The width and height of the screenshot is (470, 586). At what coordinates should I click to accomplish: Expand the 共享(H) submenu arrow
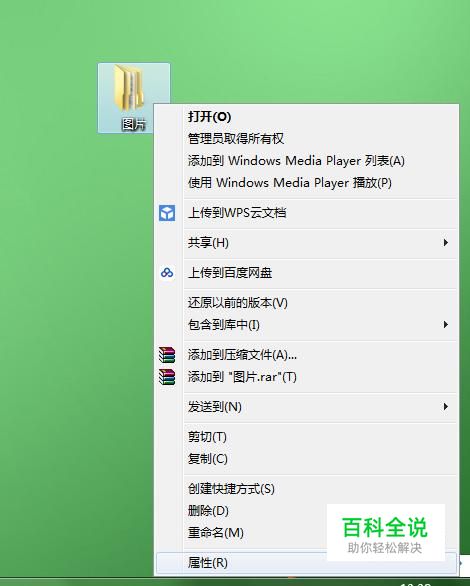pyautogui.click(x=445, y=243)
